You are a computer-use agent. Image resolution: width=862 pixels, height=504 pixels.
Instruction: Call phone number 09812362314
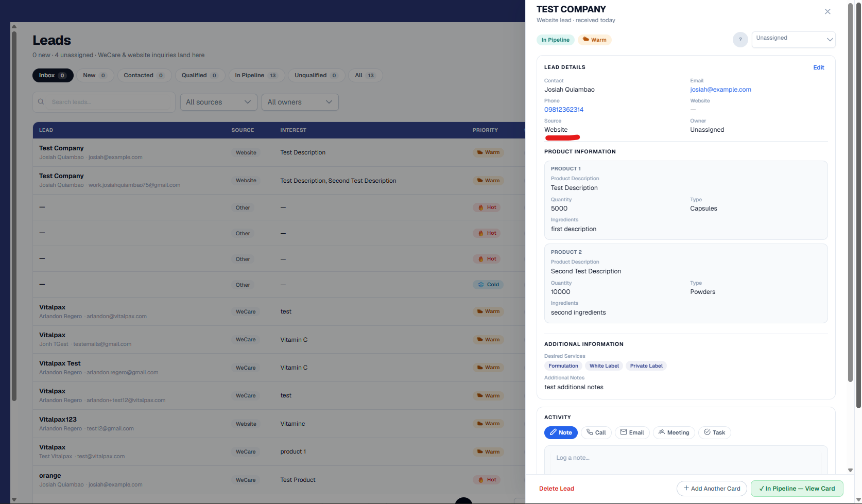[x=564, y=110]
